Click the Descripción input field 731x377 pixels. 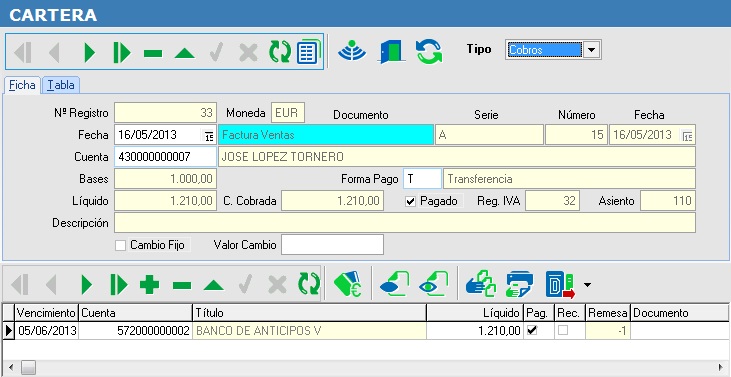coord(405,223)
